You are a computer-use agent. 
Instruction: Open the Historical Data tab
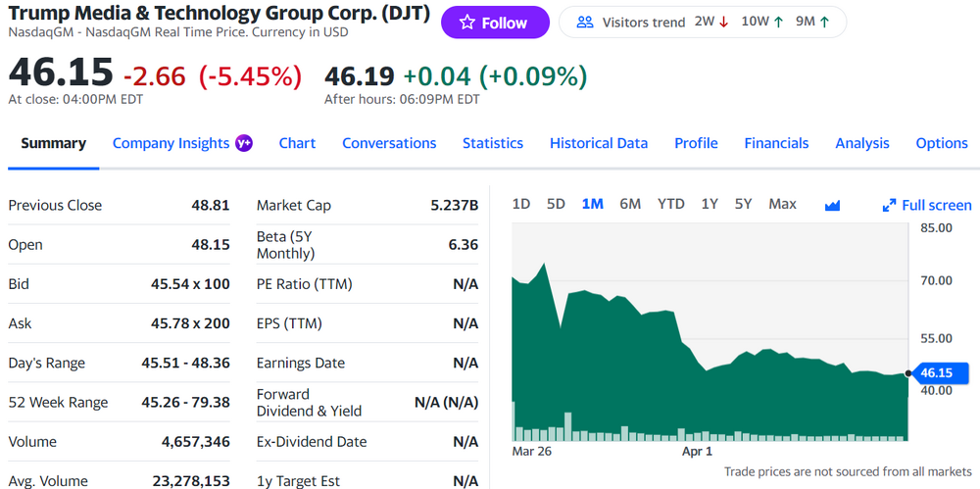click(598, 143)
